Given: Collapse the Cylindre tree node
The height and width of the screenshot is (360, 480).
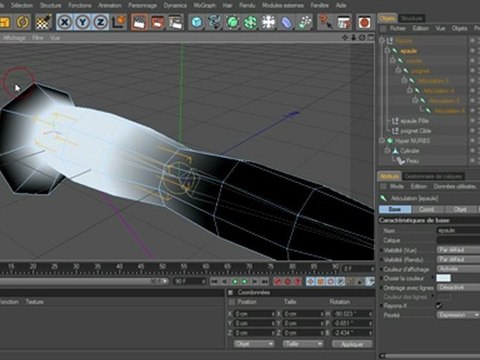Looking at the screenshot, I should click(x=387, y=151).
